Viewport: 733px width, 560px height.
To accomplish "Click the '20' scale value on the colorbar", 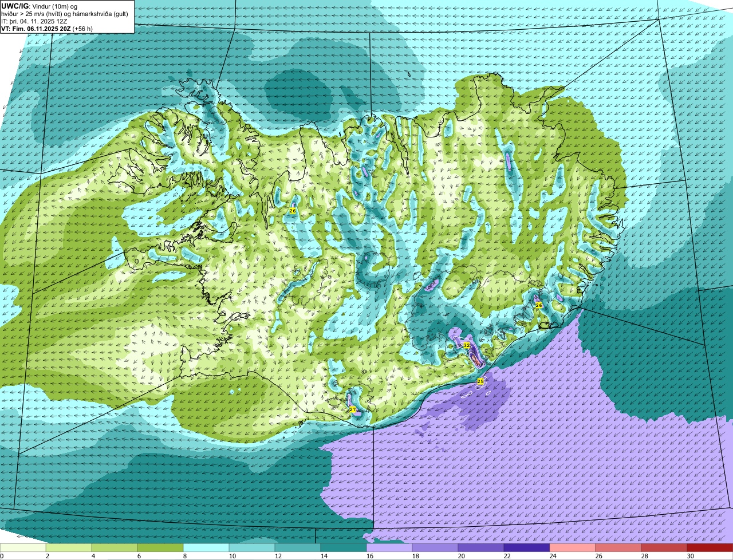I will [462, 556].
